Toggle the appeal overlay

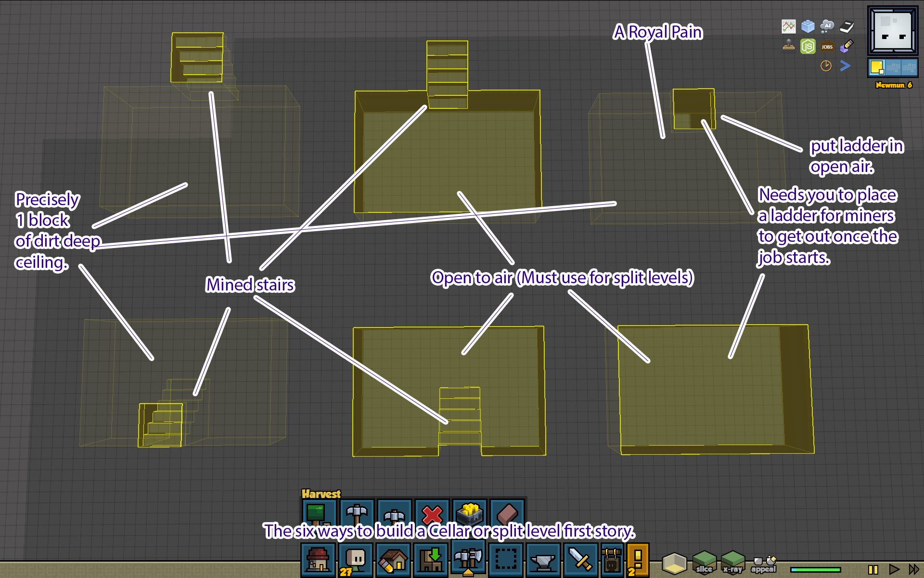764,564
